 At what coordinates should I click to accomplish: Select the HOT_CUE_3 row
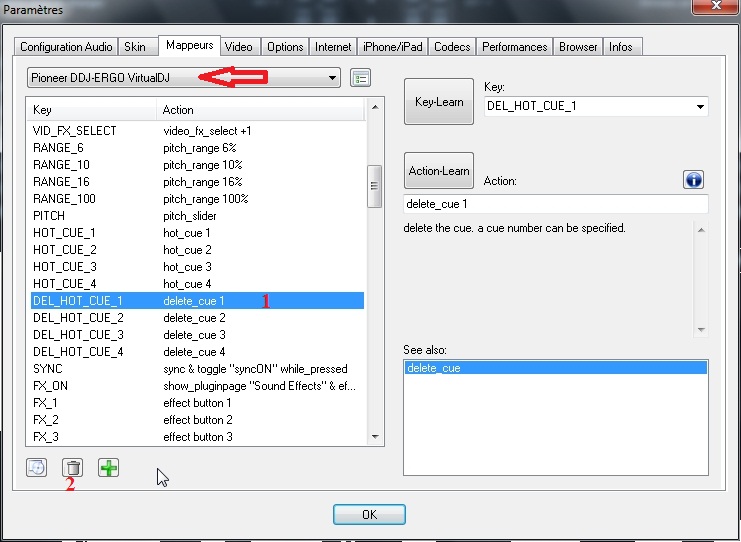(x=198, y=267)
